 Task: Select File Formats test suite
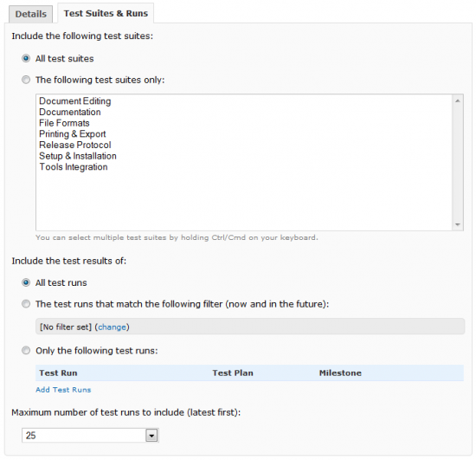point(64,123)
